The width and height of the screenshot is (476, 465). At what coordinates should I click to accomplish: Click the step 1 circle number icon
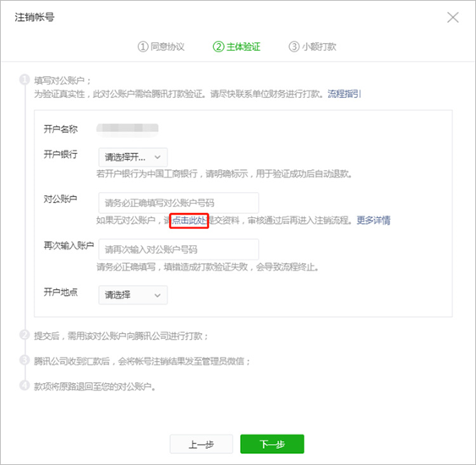pyautogui.click(x=143, y=46)
